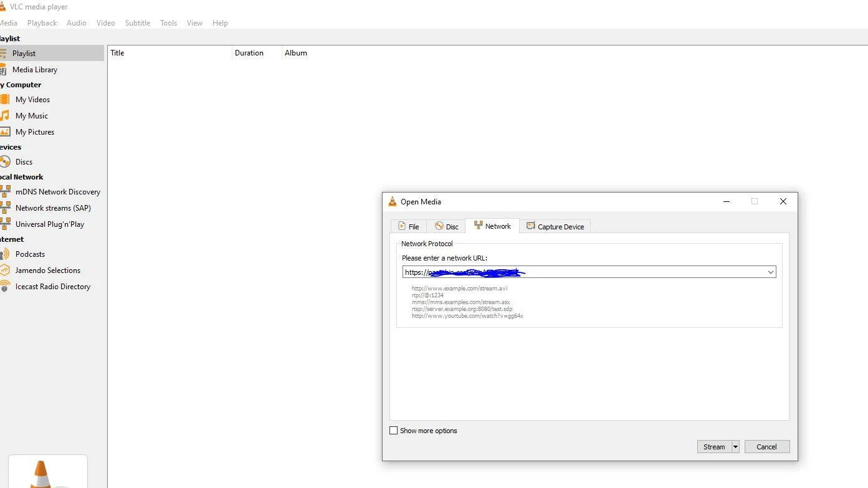Select the Jamendo Selections label
The width and height of the screenshot is (868, 488).
(48, 270)
